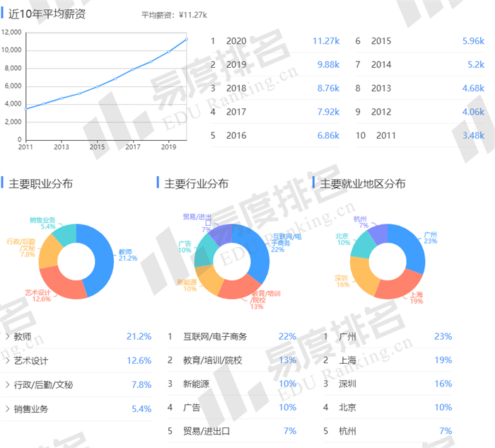Click the 2016 row value 6.86k
This screenshot has width=495, height=448.
click(x=327, y=134)
